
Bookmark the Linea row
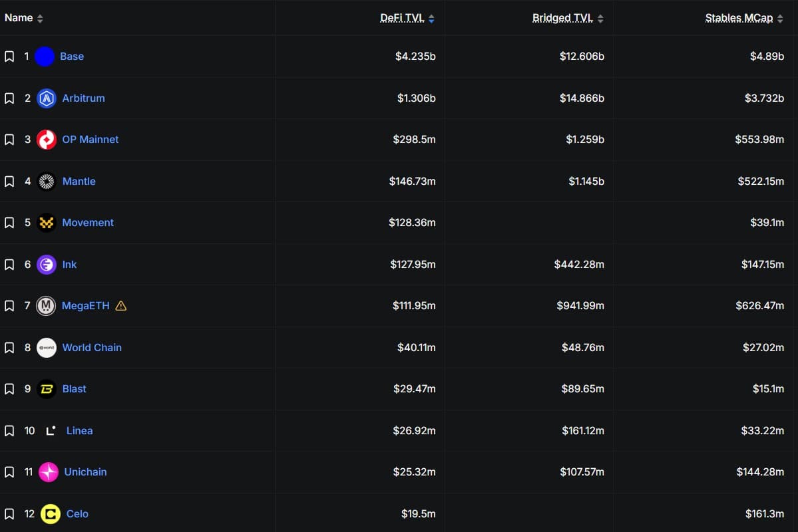(x=9, y=431)
